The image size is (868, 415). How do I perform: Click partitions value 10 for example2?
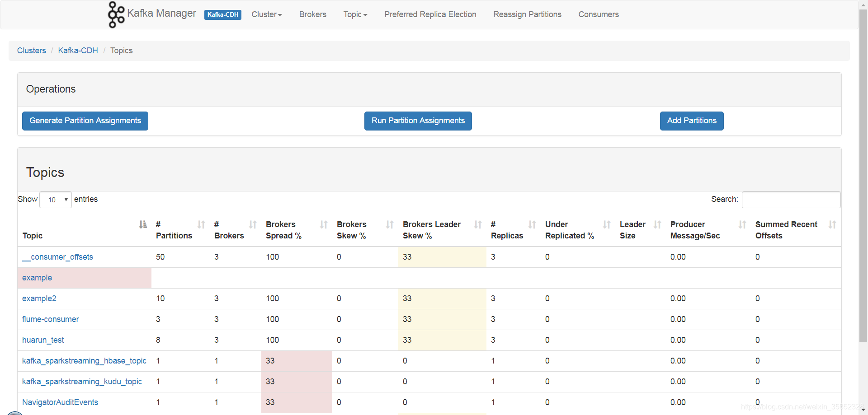[160, 298]
